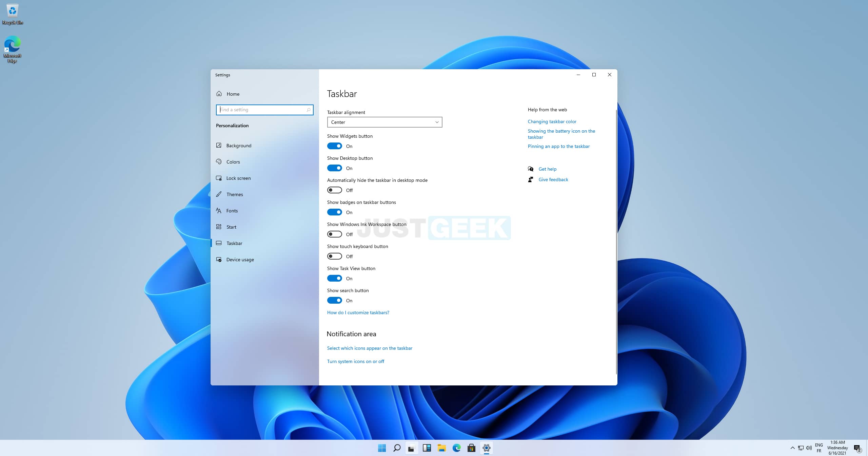Open Microsoft Store from the taskbar
The image size is (868, 456).
click(x=471, y=448)
